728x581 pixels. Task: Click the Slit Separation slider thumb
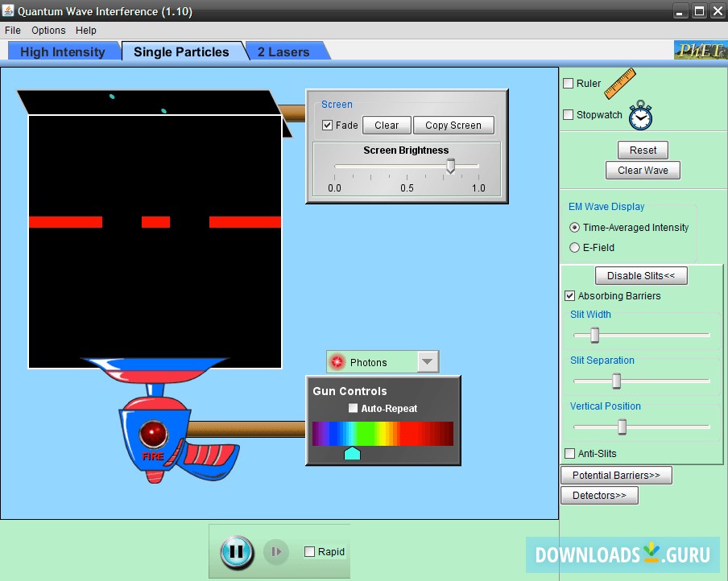(617, 381)
